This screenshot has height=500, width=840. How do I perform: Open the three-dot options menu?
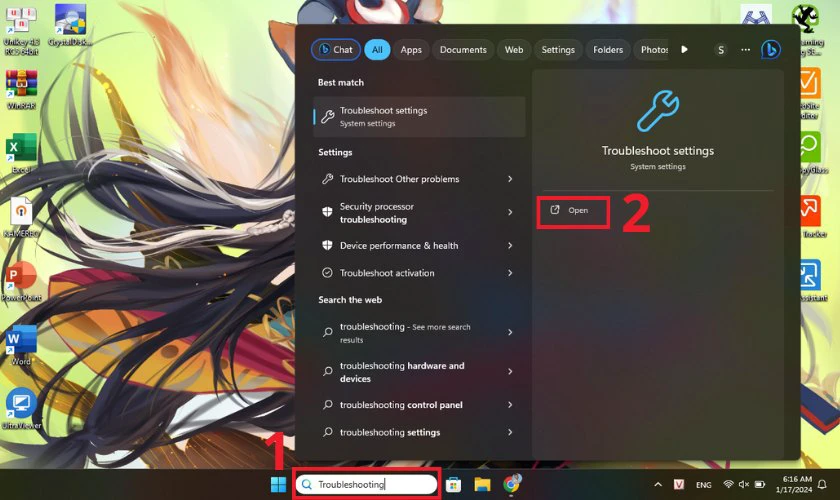click(x=745, y=50)
